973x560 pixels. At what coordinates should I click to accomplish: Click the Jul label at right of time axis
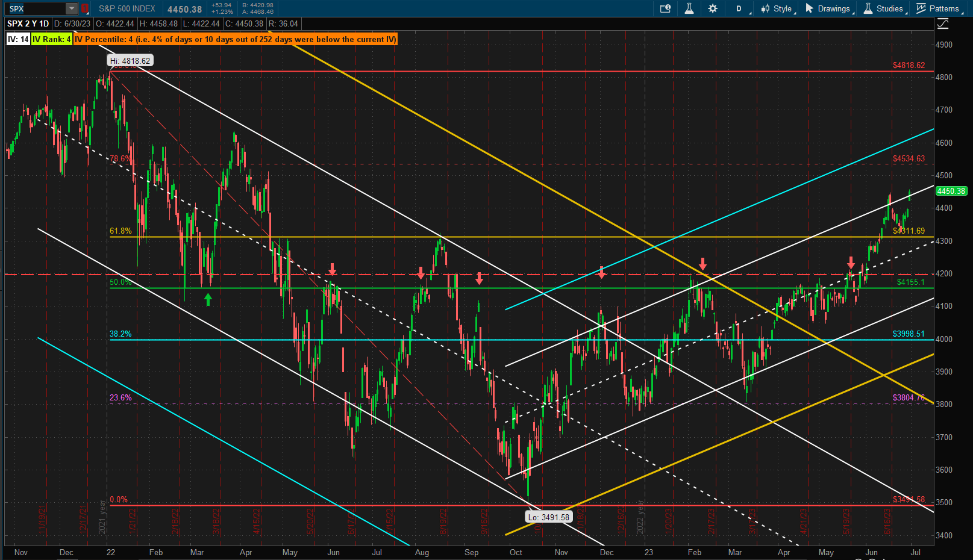coord(915,552)
